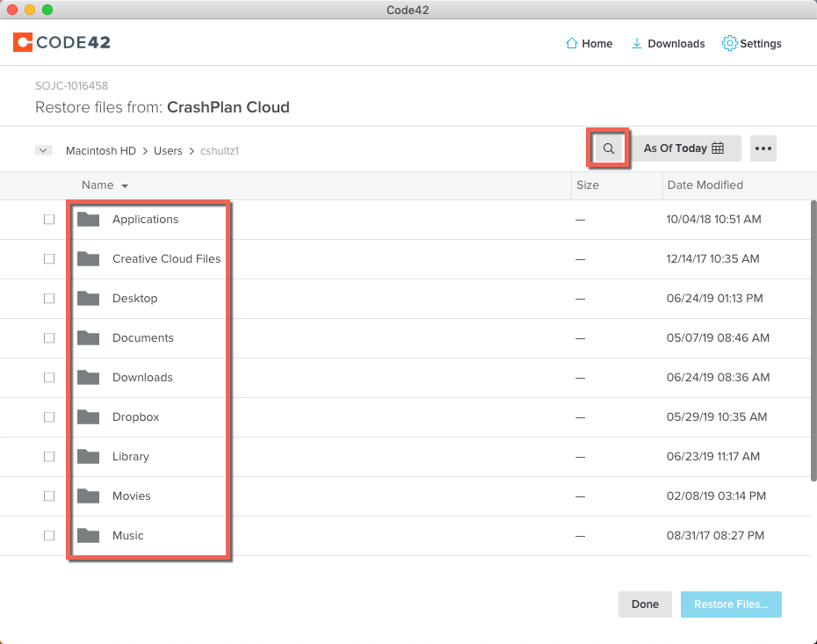Open the Library folder name
The width and height of the screenshot is (817, 644).
(x=131, y=457)
